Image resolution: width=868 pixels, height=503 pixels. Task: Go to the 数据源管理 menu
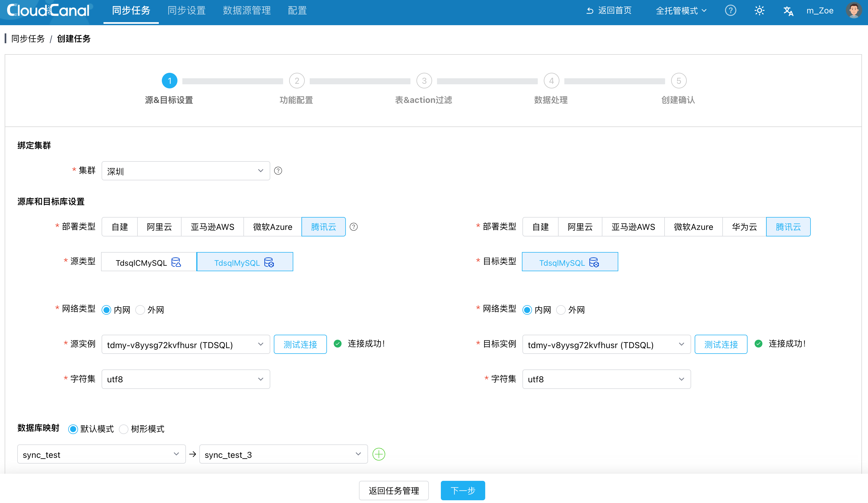click(x=247, y=10)
